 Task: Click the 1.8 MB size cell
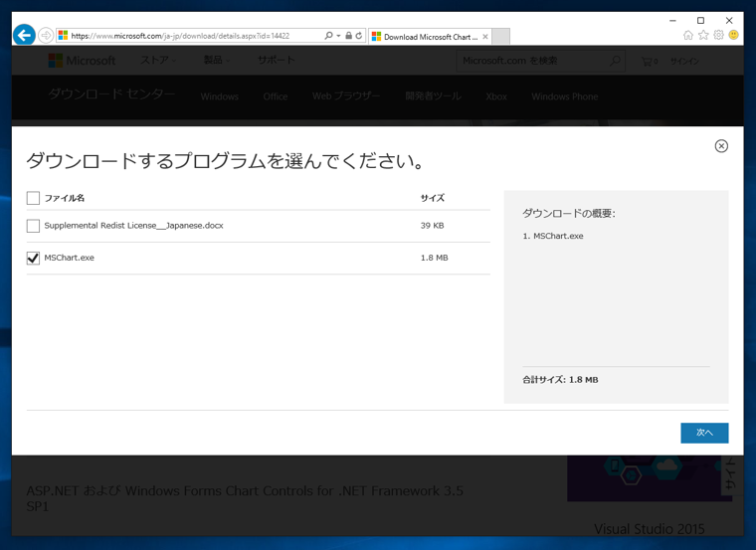tap(434, 258)
